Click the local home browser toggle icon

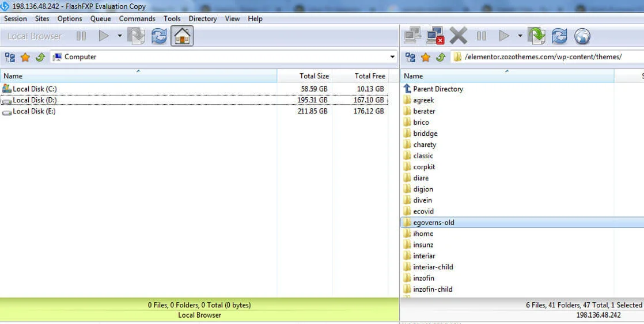[182, 36]
